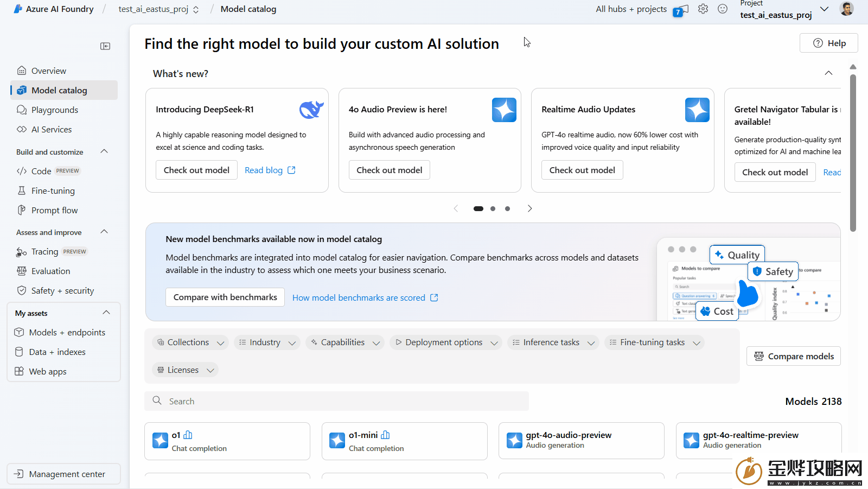Viewport: 868px width, 489px height.
Task: Click the Azure AI Foundry logo
Action: [18, 9]
